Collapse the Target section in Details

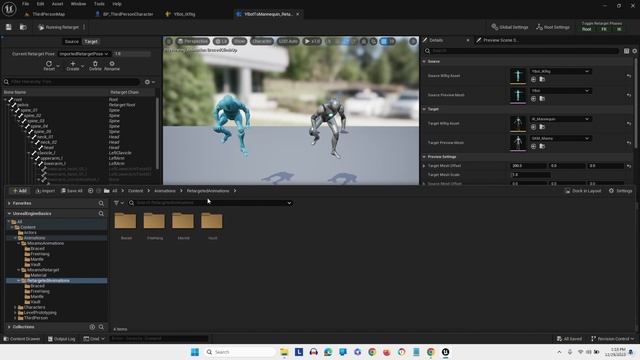coord(424,109)
